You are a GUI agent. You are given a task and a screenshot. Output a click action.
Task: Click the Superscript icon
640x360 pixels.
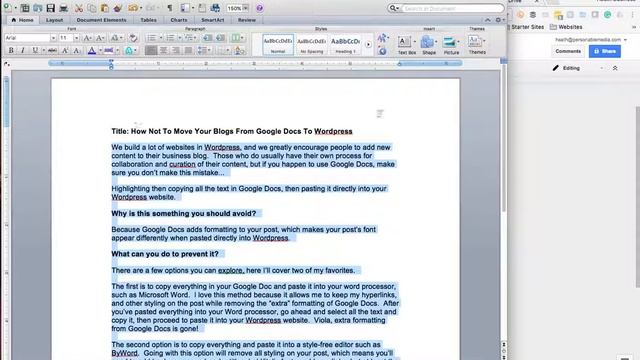[x=65, y=51]
